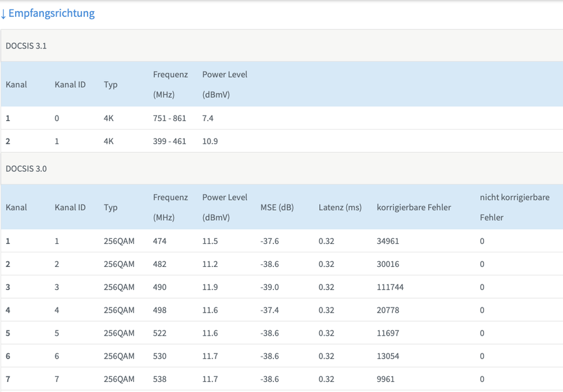Screen dimensions: 563x392
Task: Click the 11.9 power level cell
Action: (x=210, y=287)
